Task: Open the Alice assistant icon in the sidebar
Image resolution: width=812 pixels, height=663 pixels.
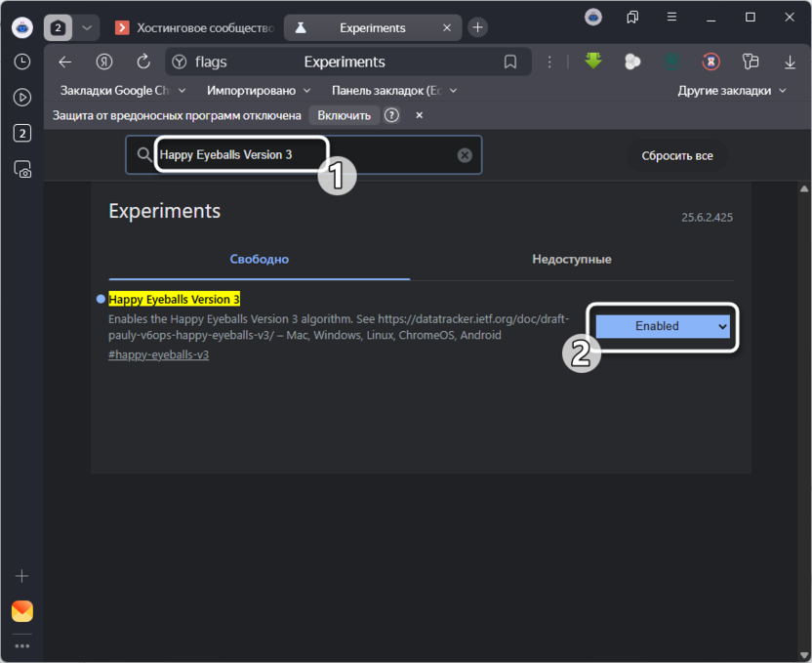Action: pyautogui.click(x=22, y=27)
